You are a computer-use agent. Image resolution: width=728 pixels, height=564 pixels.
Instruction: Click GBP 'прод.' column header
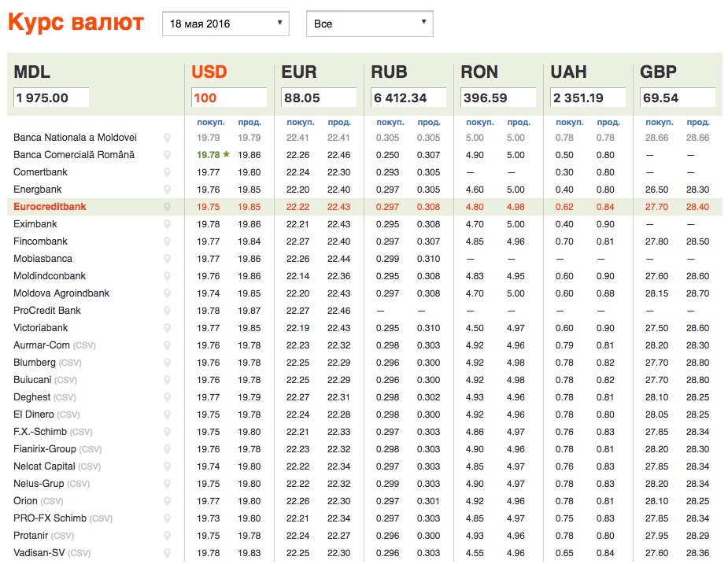click(x=698, y=123)
